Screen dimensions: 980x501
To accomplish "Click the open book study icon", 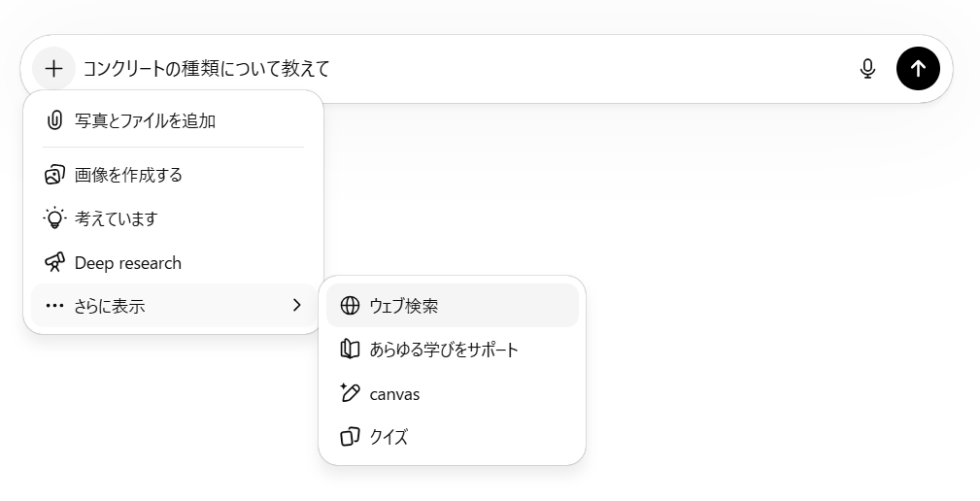I will [350, 350].
